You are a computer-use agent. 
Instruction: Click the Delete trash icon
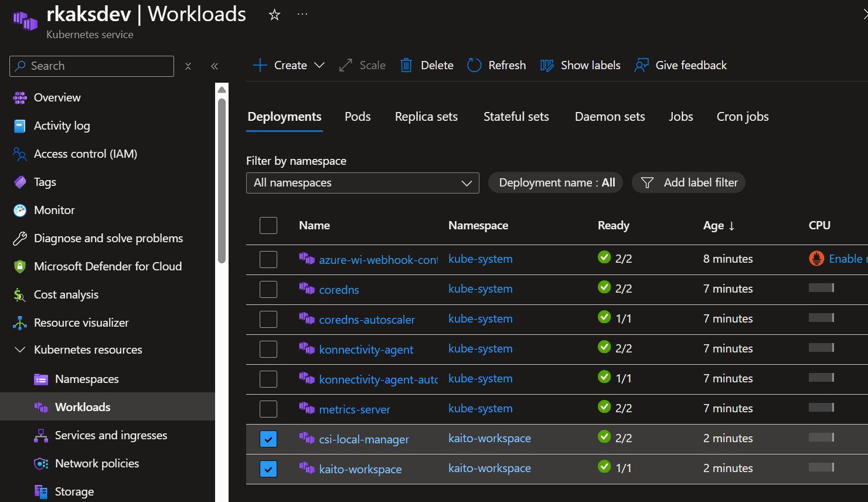tap(406, 65)
